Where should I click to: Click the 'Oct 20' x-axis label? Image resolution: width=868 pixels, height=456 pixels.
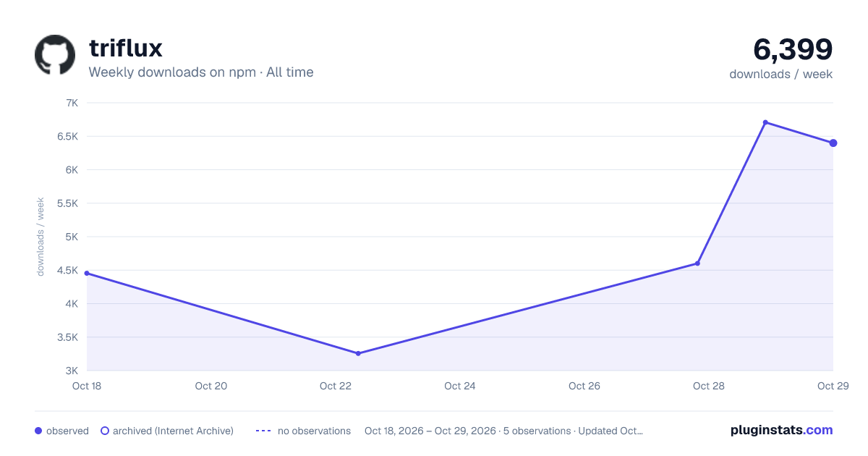[211, 386]
